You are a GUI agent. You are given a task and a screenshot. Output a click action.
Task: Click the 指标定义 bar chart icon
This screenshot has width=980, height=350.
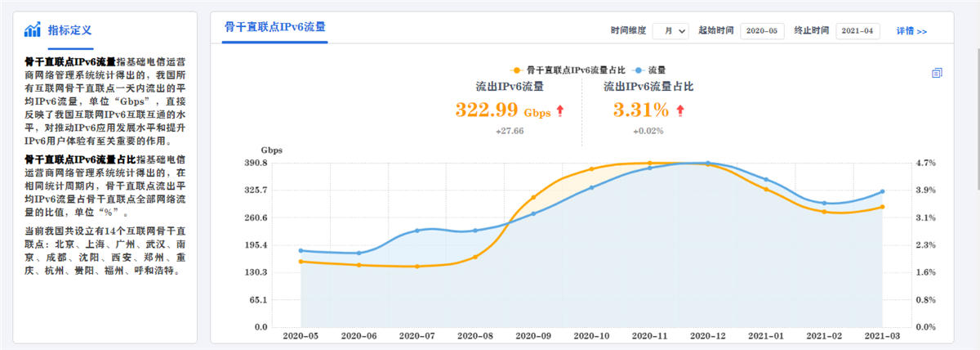coord(33,30)
